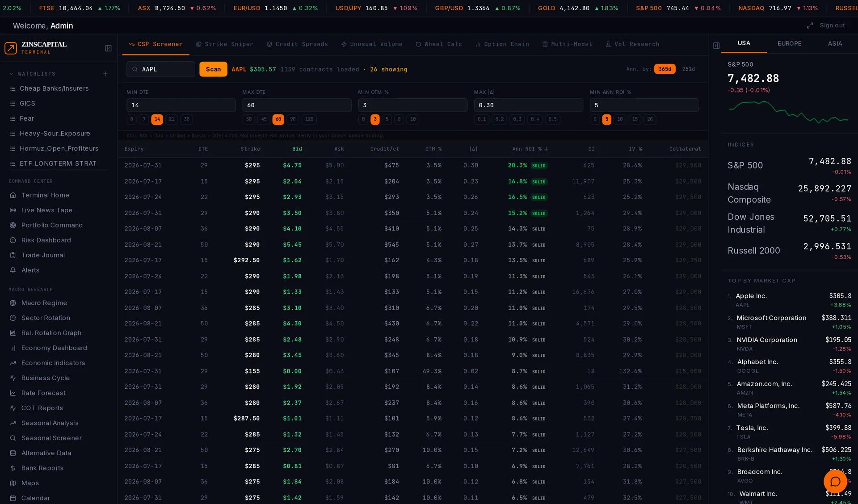
Task: Switch to CSP Screener tab
Action: click(156, 44)
